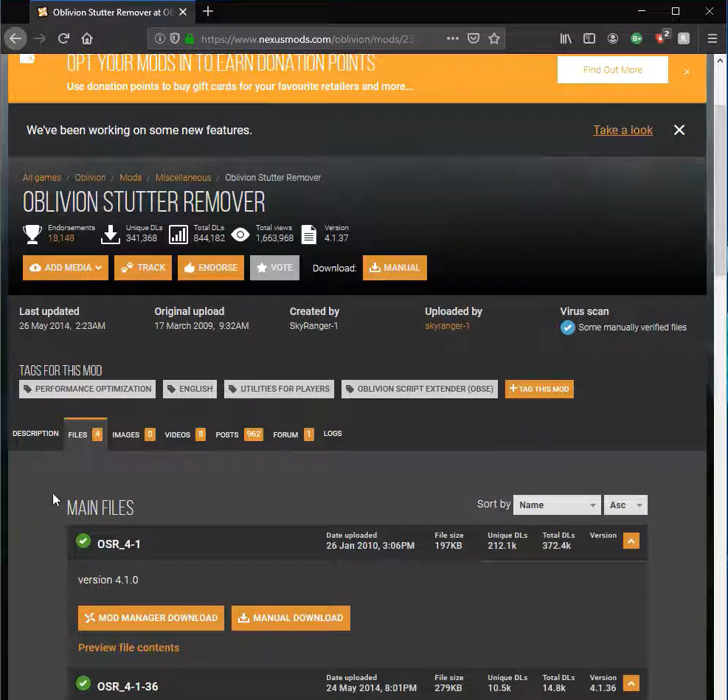Show site information icon in address bar
The height and width of the screenshot is (700, 728).
pyautogui.click(x=160, y=38)
